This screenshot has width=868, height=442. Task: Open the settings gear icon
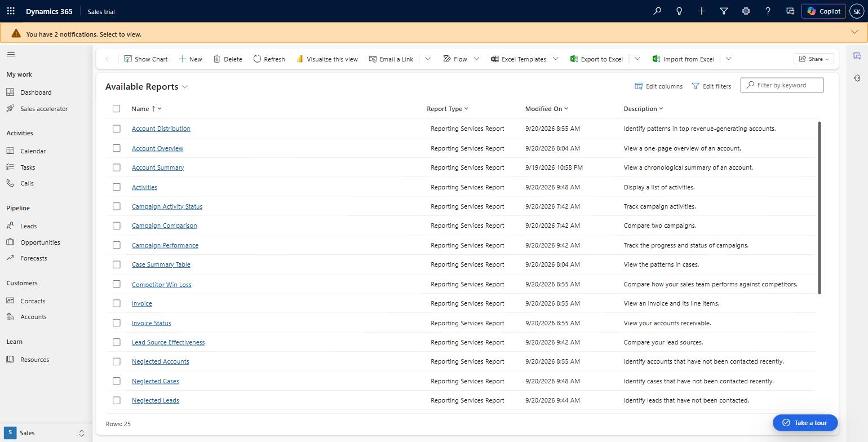coord(746,11)
